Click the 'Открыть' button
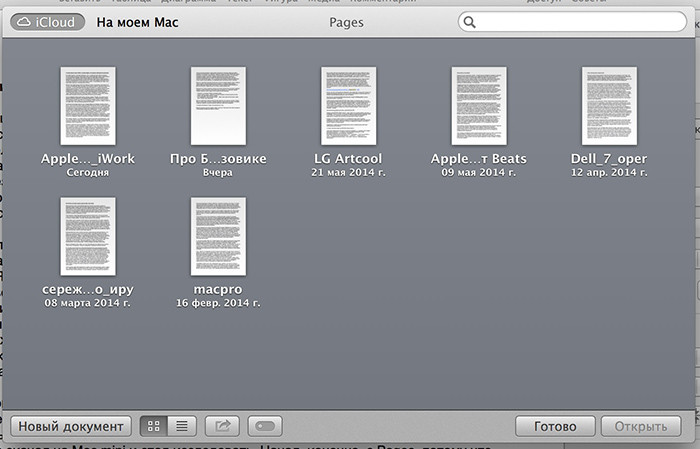Viewport: 700px width, 449px height. pyautogui.click(x=639, y=426)
